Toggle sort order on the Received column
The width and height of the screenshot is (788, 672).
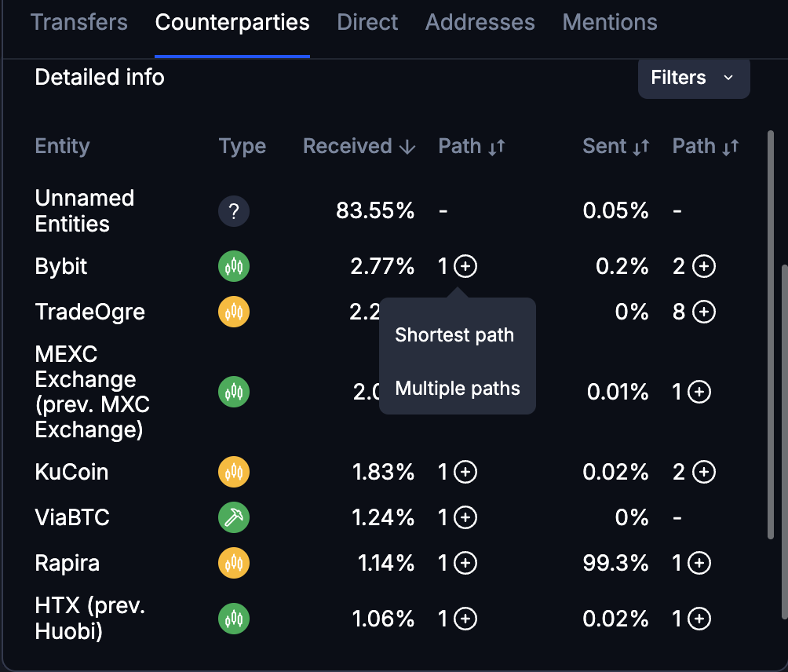[x=359, y=146]
